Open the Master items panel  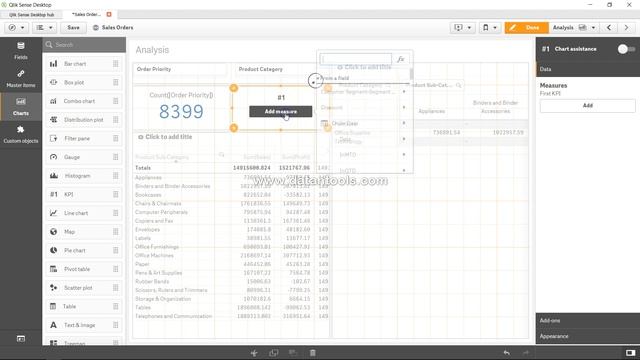coord(20,78)
